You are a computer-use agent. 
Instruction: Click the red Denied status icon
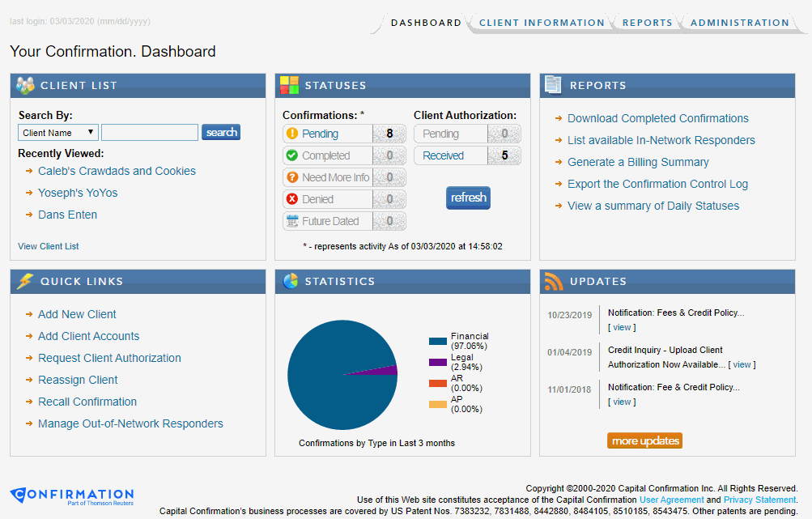[292, 199]
